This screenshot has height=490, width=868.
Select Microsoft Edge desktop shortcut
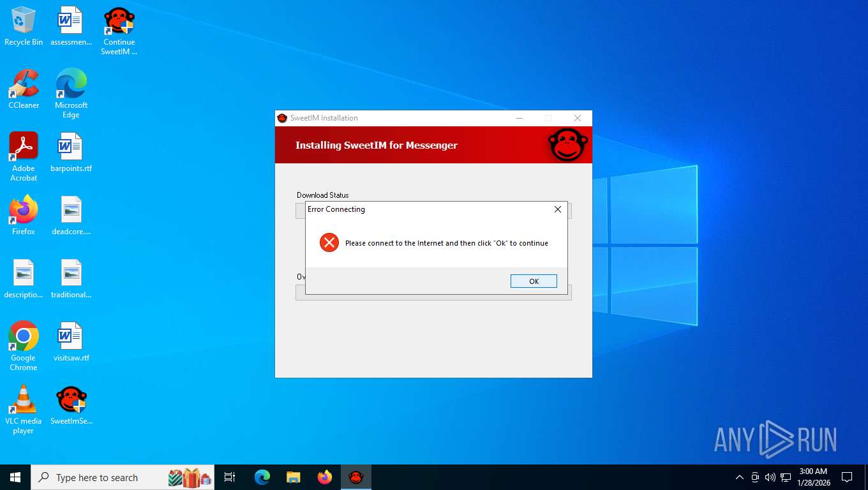(71, 94)
